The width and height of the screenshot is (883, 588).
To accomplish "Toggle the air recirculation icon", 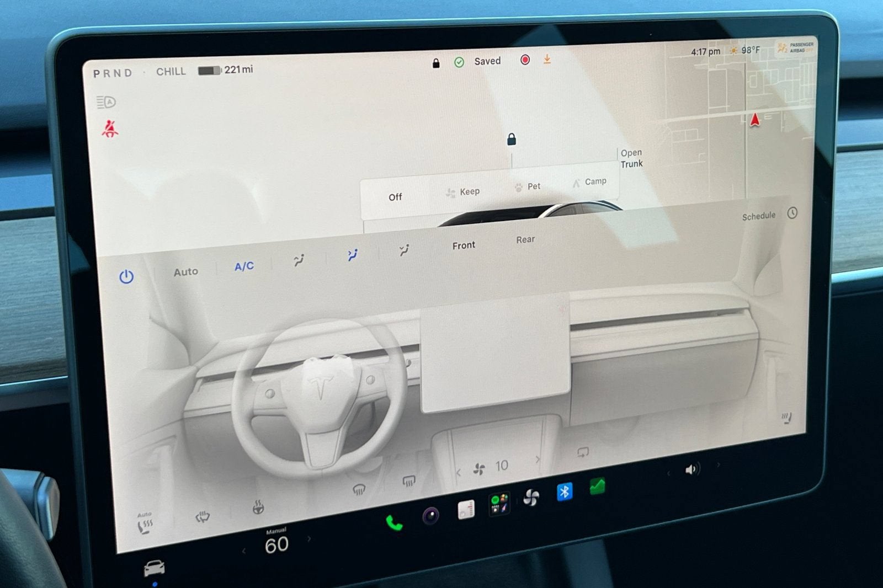I will (x=583, y=452).
